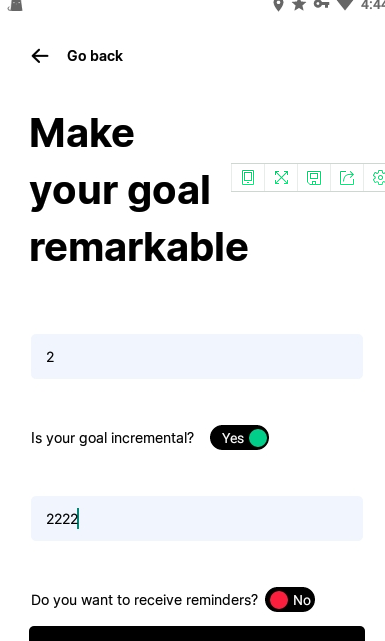The image size is (385, 641).
Task: Tap the back arrow icon
Action: (x=40, y=56)
